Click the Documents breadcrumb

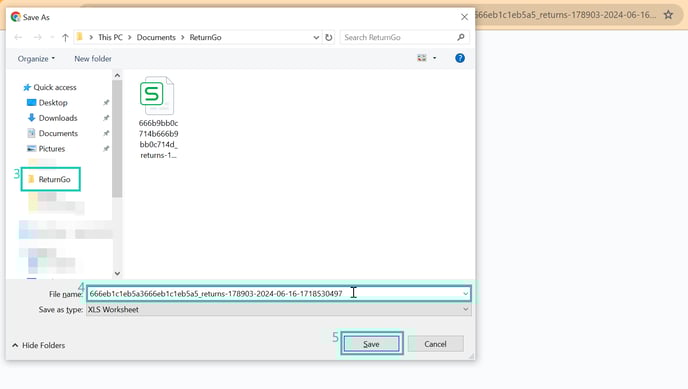click(x=156, y=38)
